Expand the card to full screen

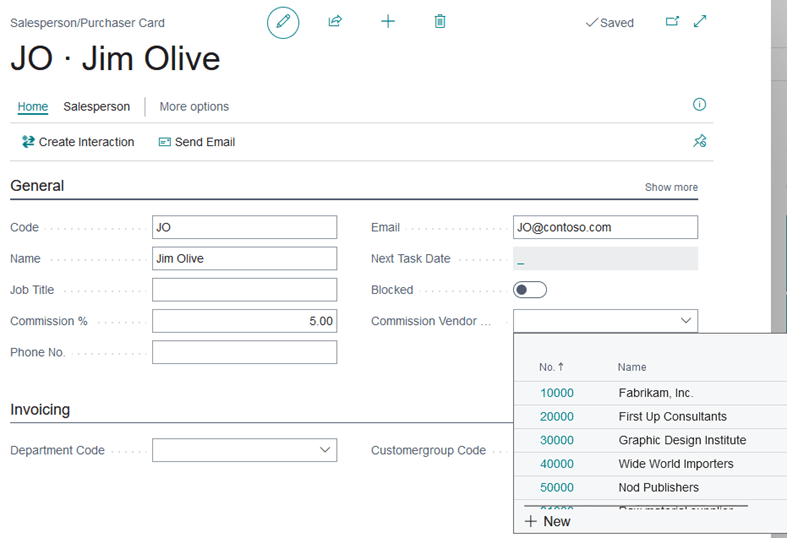700,21
